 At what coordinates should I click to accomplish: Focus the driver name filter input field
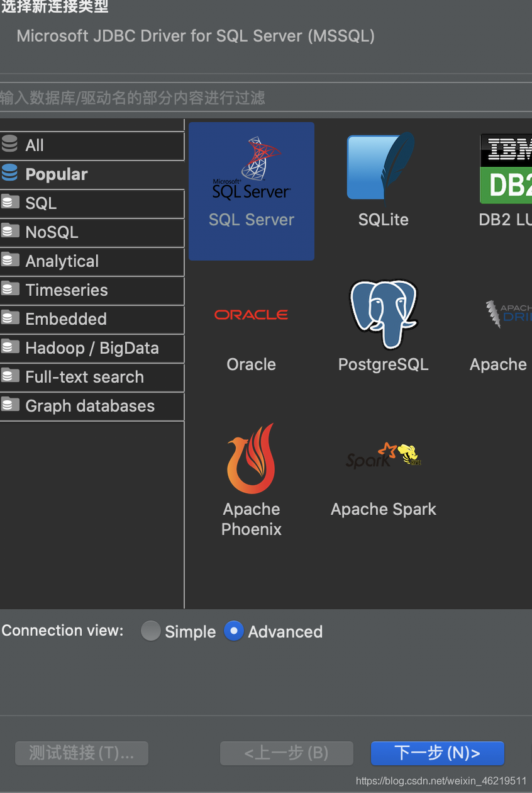[266, 98]
